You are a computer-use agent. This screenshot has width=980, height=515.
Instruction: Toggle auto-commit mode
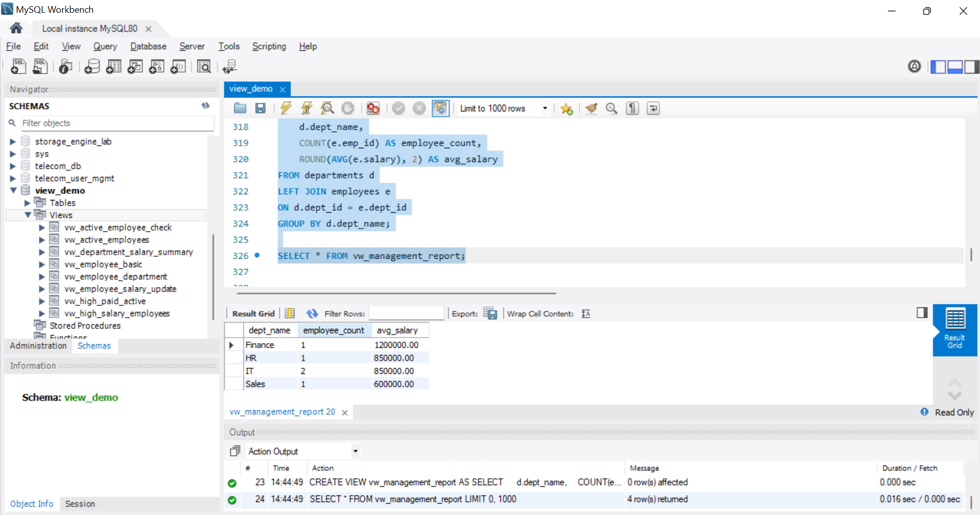pos(440,108)
